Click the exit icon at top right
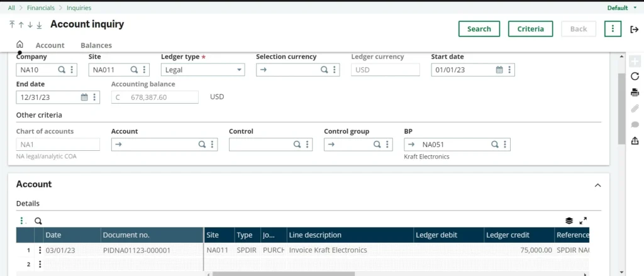This screenshot has width=644, height=276. [x=635, y=29]
